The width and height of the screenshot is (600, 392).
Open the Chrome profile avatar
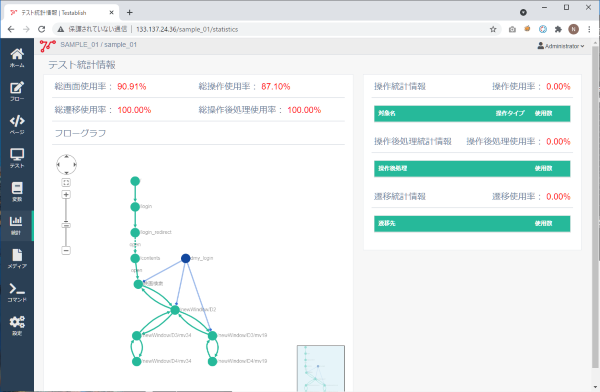[x=573, y=29]
